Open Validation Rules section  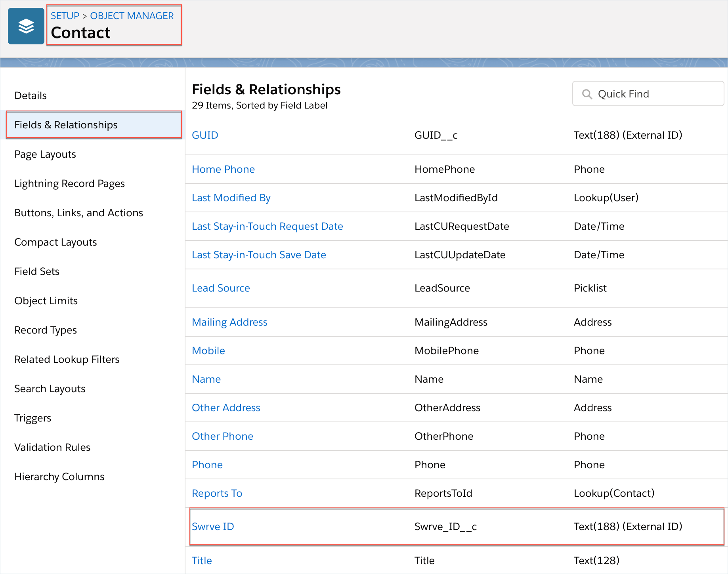click(52, 447)
